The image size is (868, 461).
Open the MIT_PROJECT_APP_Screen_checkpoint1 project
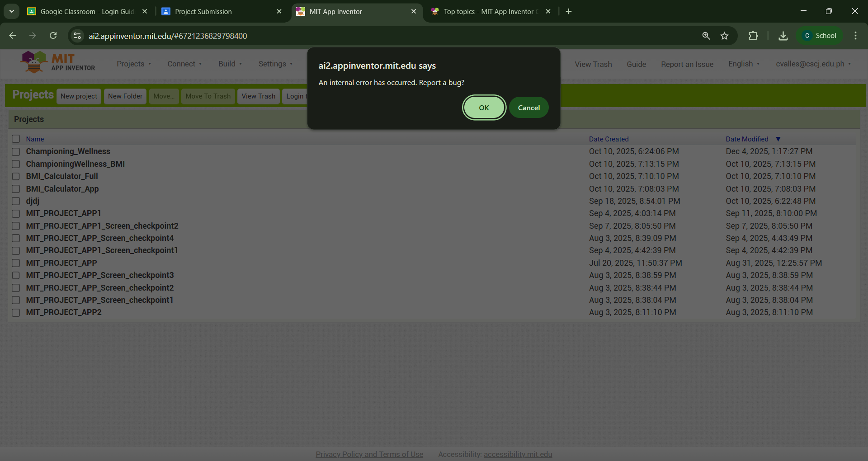[x=99, y=300]
